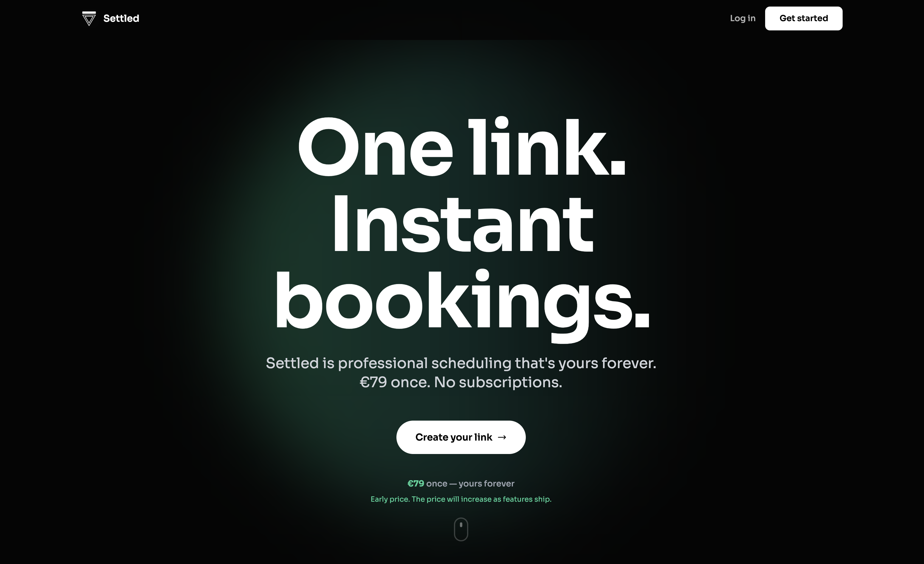Screen dimensions: 924x564
Task: Open the Log in page
Action: pyautogui.click(x=742, y=18)
